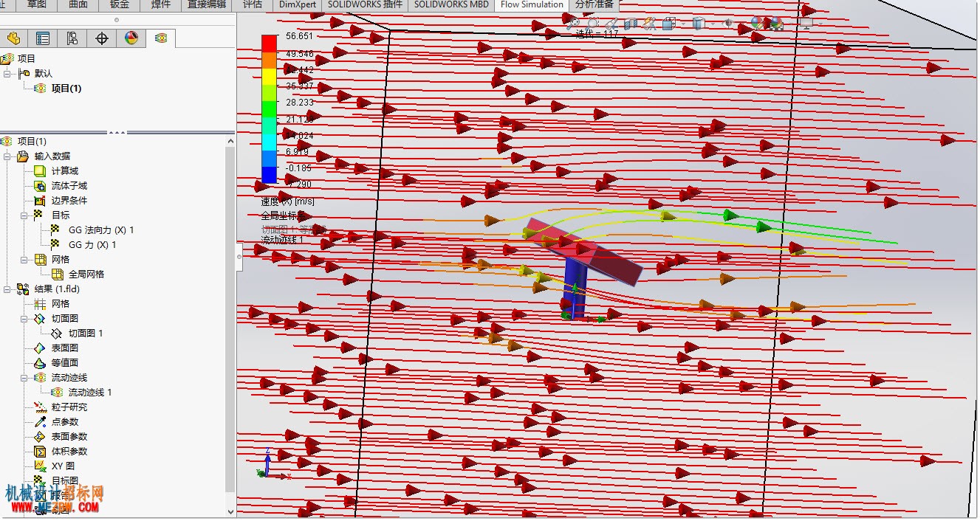
Task: Switch to DimXpertManager crosshair tab
Action: 102,38
